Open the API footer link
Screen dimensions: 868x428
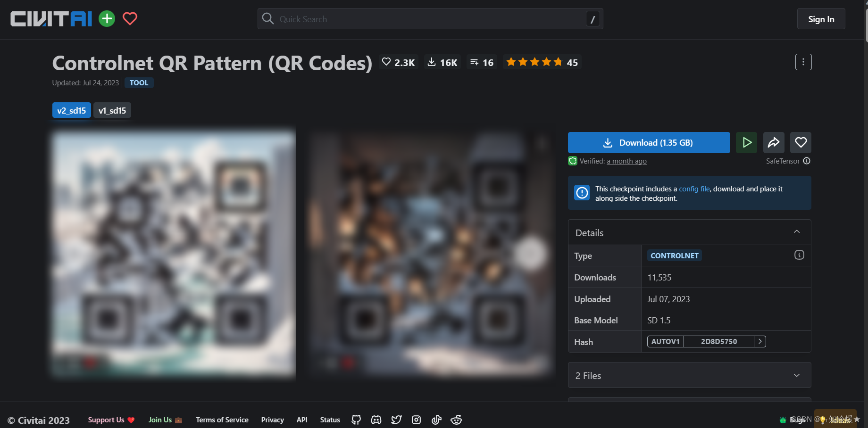point(302,420)
